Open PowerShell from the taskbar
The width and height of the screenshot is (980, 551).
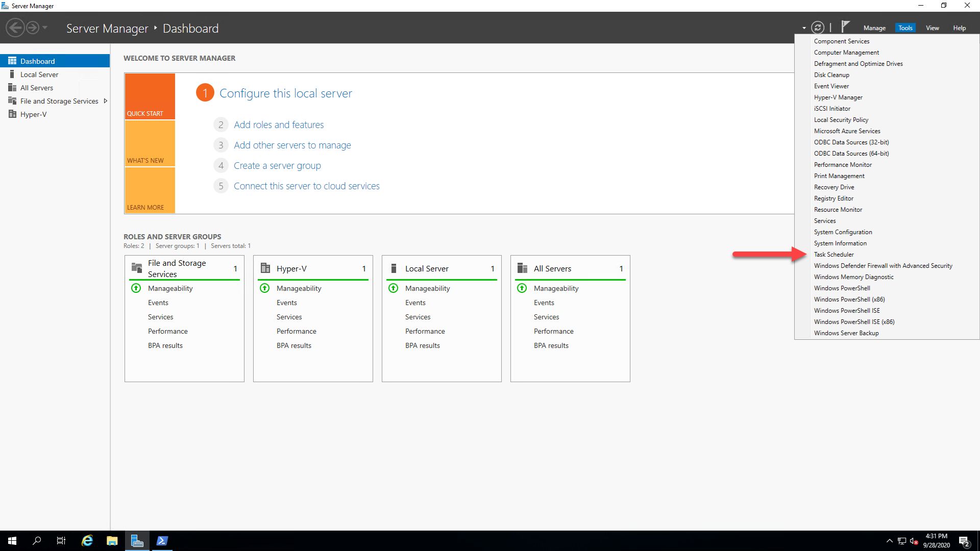tap(162, 541)
